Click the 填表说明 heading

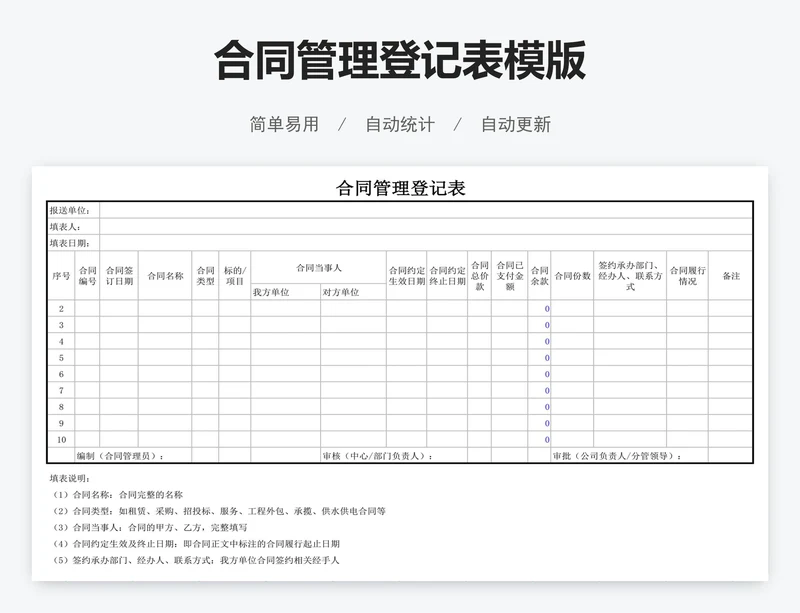[70, 478]
